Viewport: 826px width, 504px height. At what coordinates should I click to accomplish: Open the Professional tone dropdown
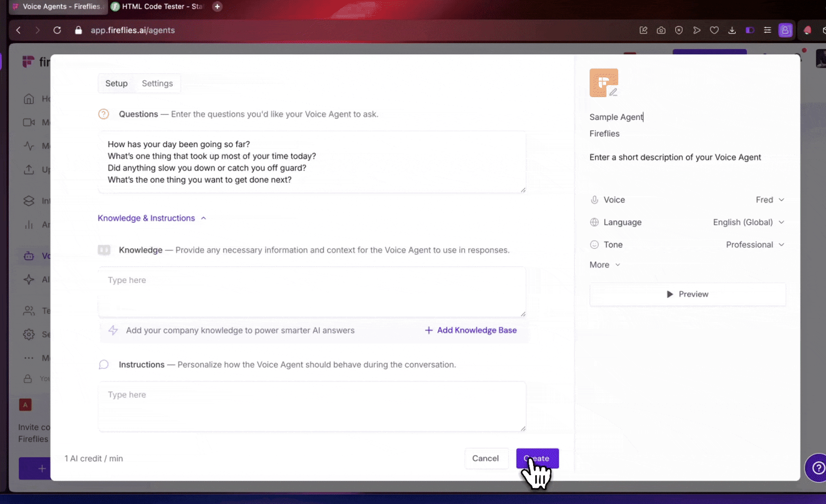click(x=755, y=244)
